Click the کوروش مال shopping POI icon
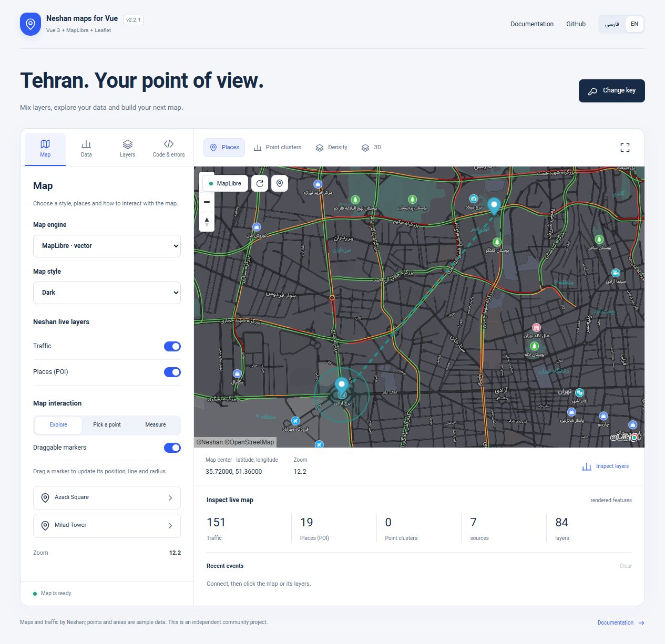Screen dimensions: 665x644 pos(257,227)
